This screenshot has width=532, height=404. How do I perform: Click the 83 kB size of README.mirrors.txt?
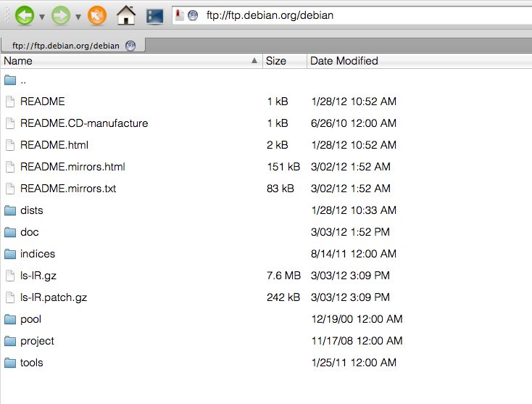(x=280, y=189)
